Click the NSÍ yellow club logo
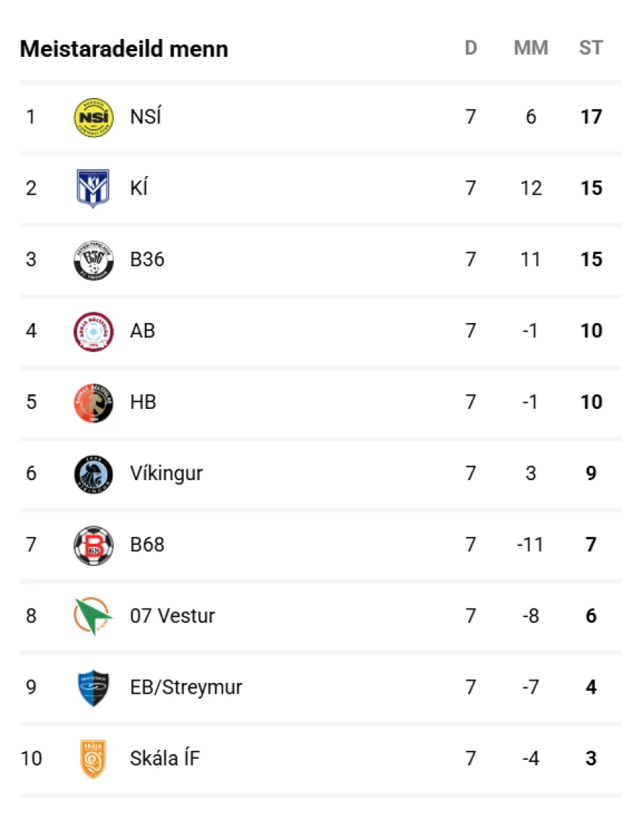Viewport: 642px width, 840px height. point(93,117)
